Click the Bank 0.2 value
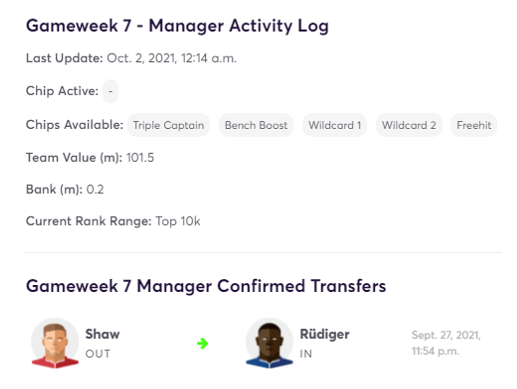 95,190
